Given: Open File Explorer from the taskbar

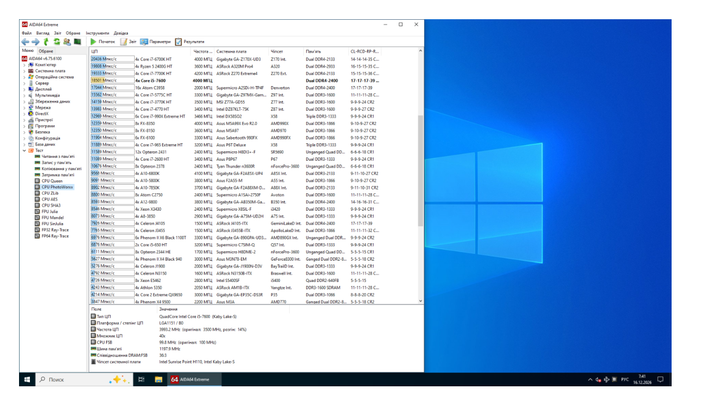Looking at the screenshot, I should tap(158, 379).
